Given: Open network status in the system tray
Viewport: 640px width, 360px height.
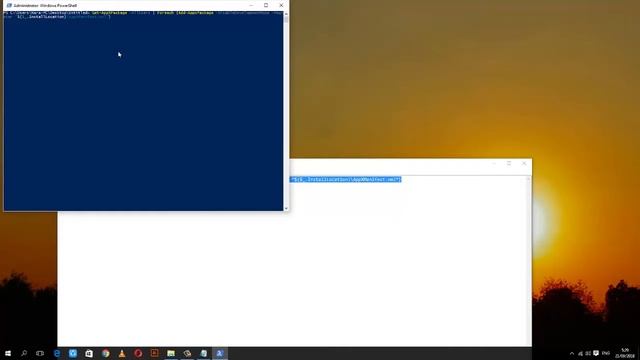Looking at the screenshot, I should pos(580,353).
